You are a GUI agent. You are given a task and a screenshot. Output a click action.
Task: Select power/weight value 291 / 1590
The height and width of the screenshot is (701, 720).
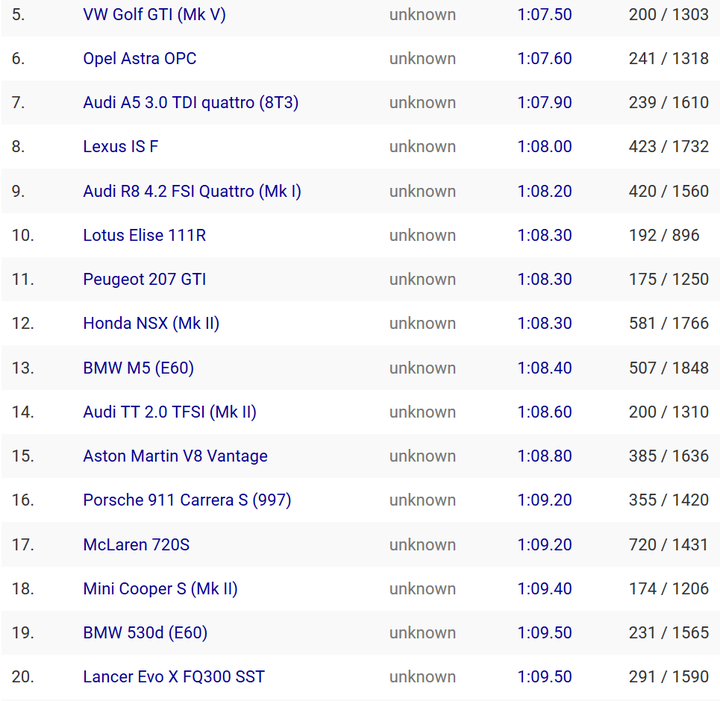click(669, 677)
